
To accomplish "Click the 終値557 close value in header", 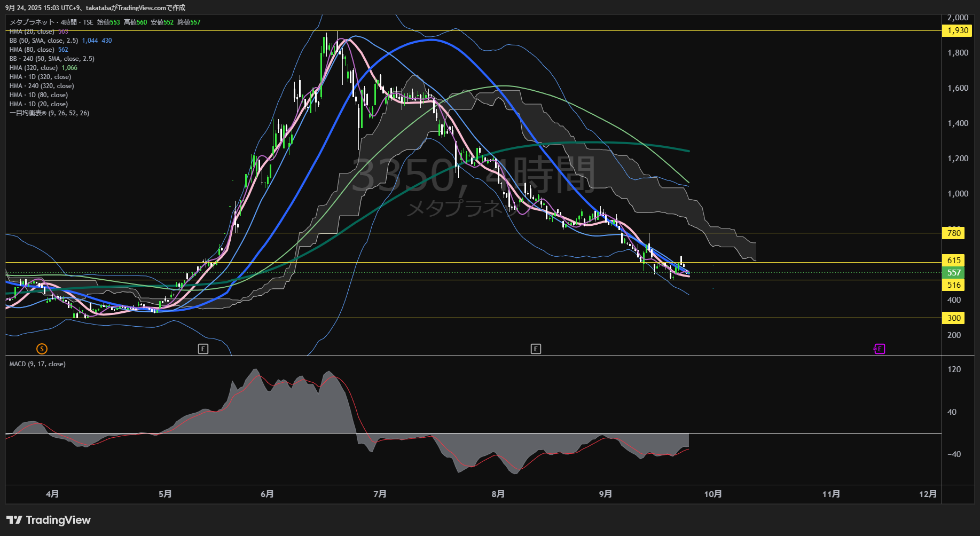I will (189, 22).
